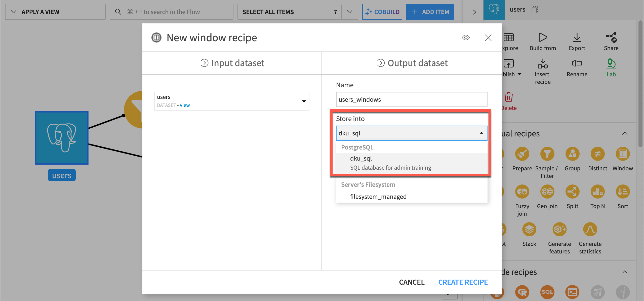This screenshot has height=301, width=644.
Task: Collapse the right panel with arrow
Action: (473, 12)
